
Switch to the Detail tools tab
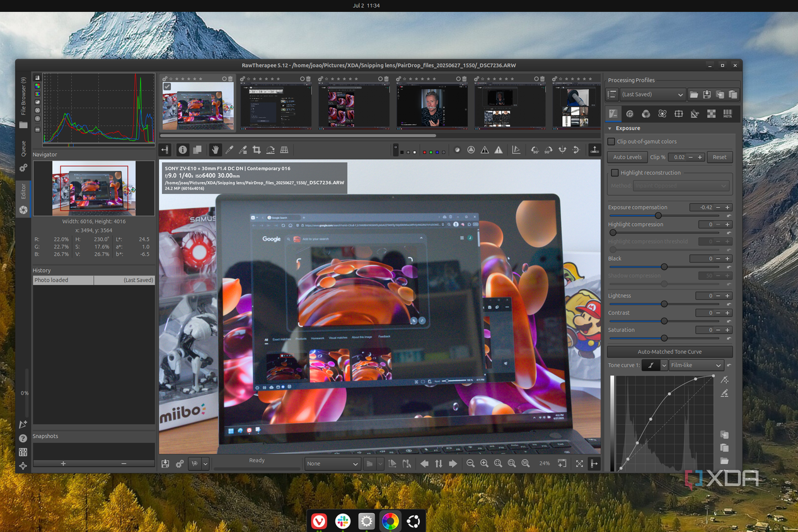click(630, 113)
